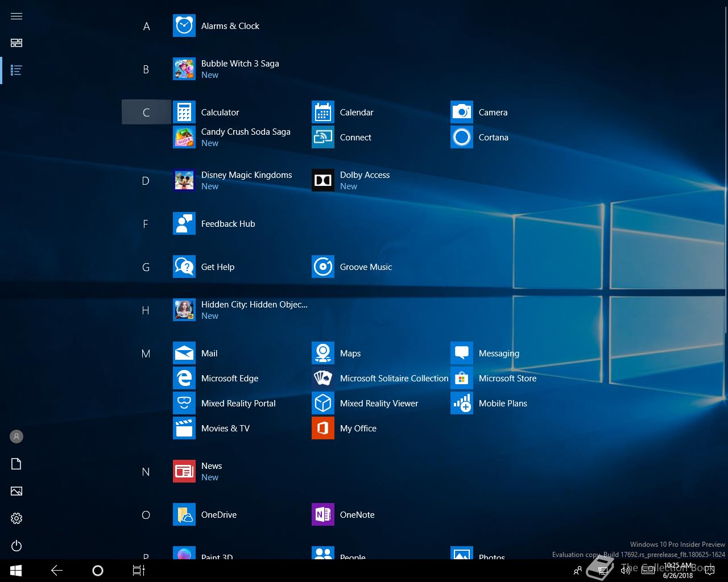728x582 pixels.
Task: Open the Mobile Plans icon
Action: pyautogui.click(x=462, y=404)
